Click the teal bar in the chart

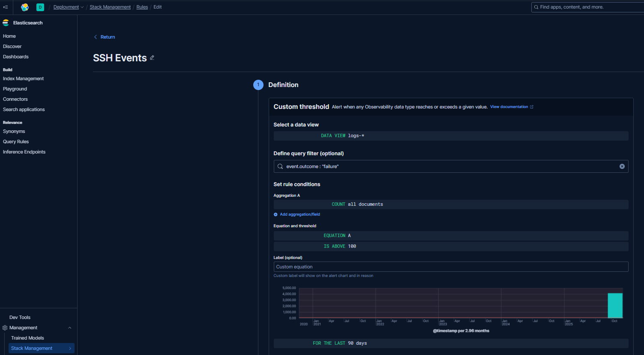pyautogui.click(x=615, y=305)
